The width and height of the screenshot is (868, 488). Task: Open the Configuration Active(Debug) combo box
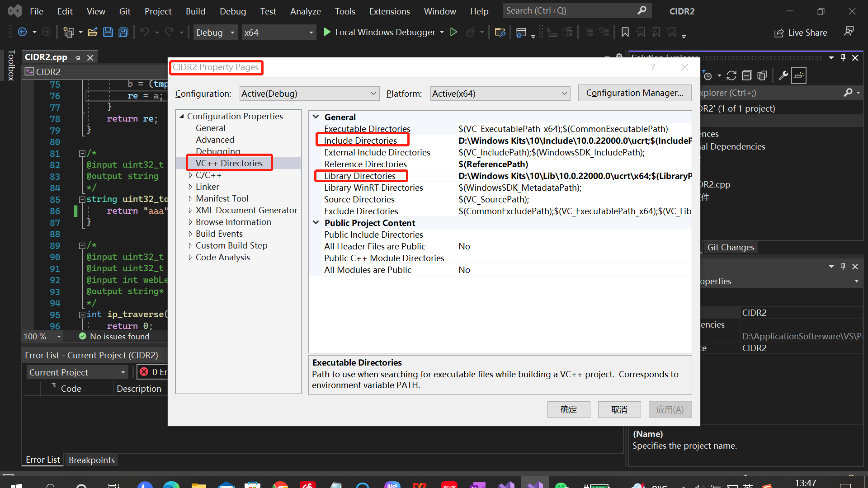pos(309,94)
